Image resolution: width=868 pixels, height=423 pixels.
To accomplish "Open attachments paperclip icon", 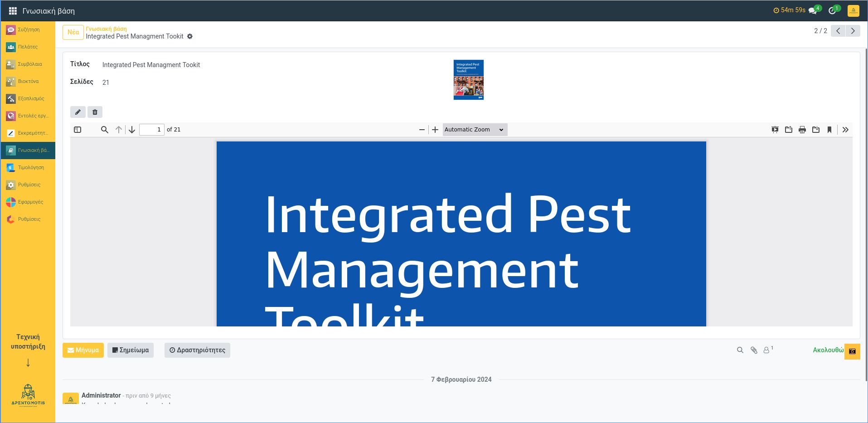I will click(754, 350).
